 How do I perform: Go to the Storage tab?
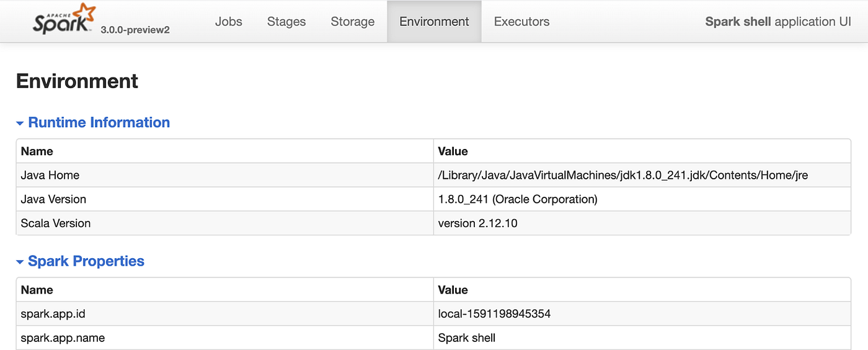coord(352,22)
